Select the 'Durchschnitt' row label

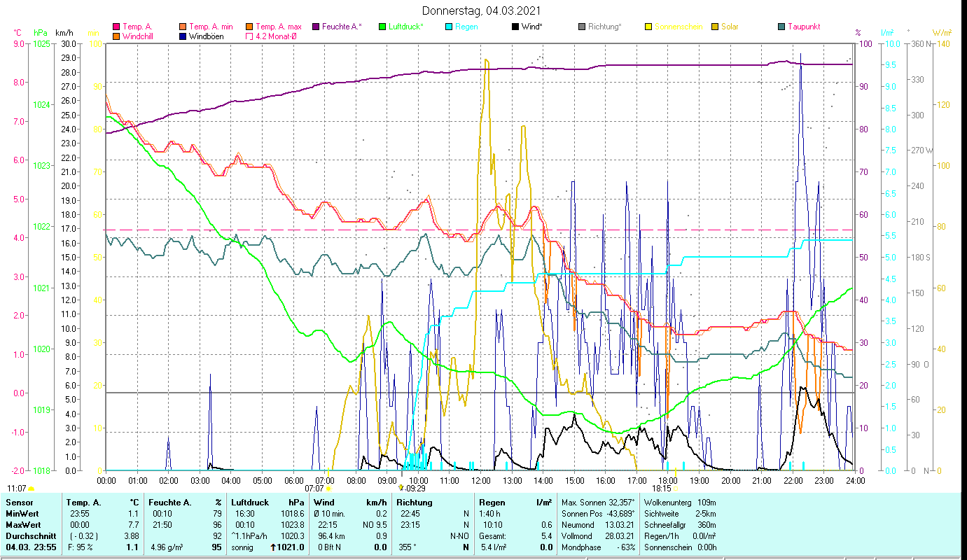(29, 536)
